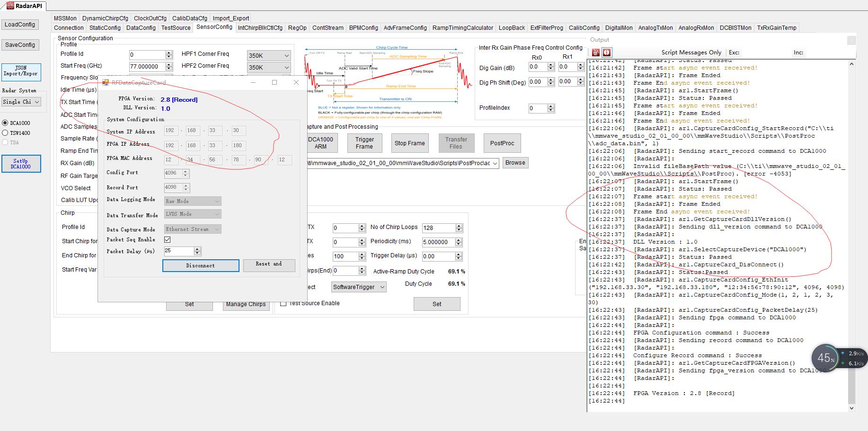Image resolution: width=868 pixels, height=431 pixels.
Task: Click the RFDataCaptureCard window title icon
Action: tap(106, 82)
